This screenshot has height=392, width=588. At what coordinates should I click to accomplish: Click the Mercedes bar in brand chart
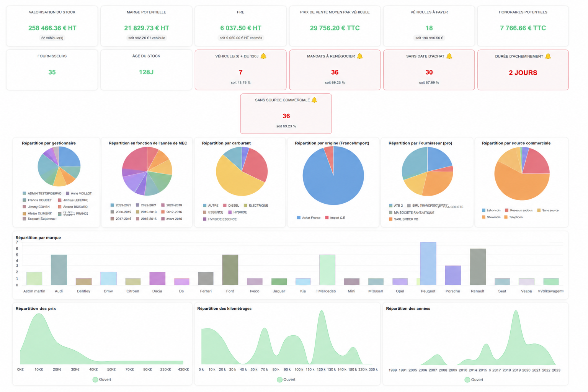tap(327, 270)
